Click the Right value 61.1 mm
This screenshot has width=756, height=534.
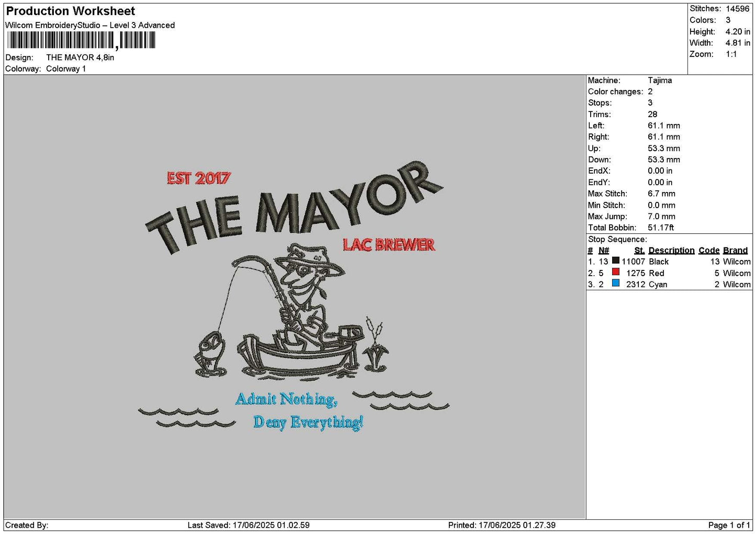click(664, 137)
